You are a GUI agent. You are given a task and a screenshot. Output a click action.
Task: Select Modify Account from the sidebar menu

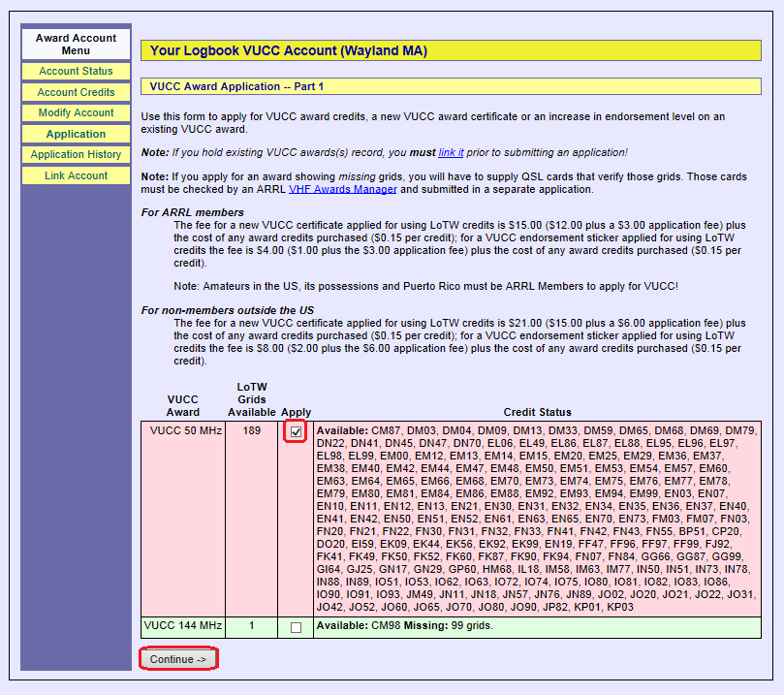click(76, 113)
